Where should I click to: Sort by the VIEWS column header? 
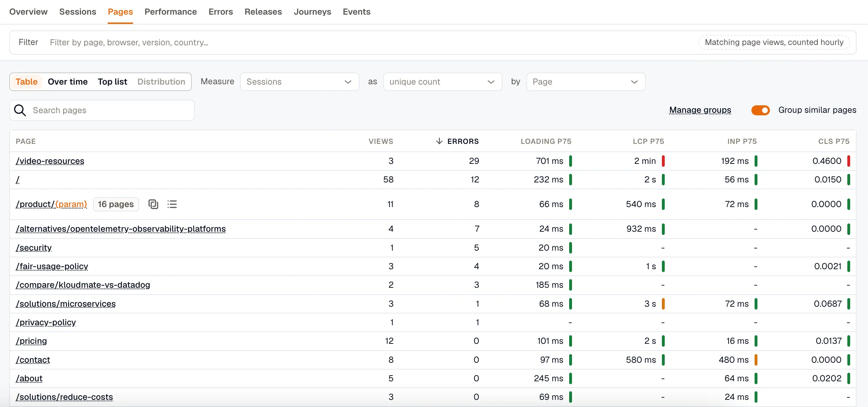point(381,141)
